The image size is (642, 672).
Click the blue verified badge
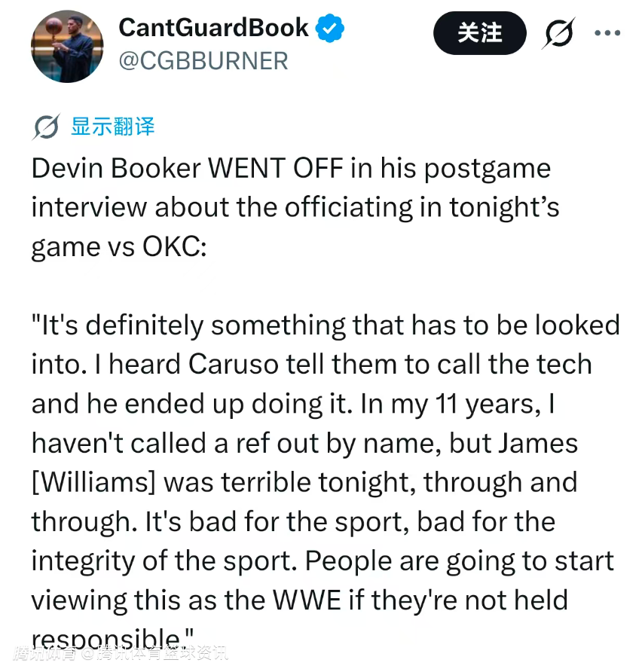point(329,29)
